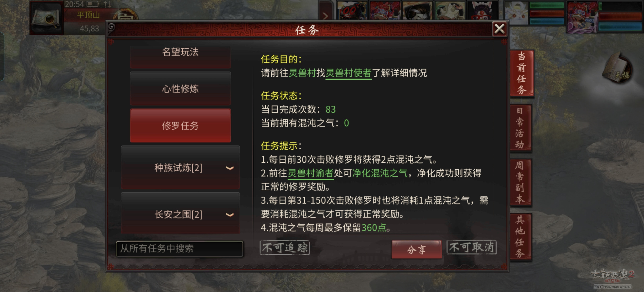644x292 pixels.
Task: Click the arrow to expand team portraits
Action: click(x=326, y=16)
